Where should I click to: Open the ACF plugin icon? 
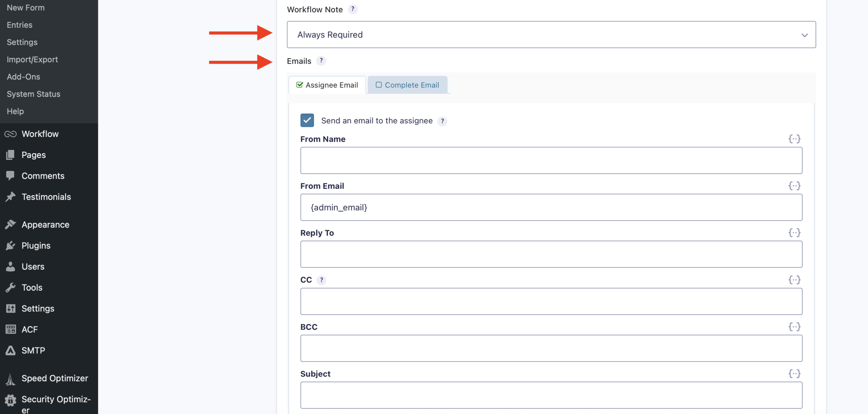[x=11, y=329]
